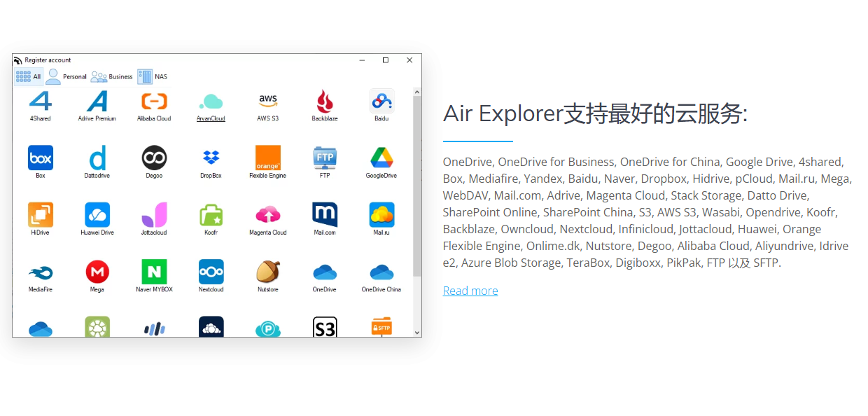
Task: Pick the Nutstore acorn icon
Action: point(268,272)
